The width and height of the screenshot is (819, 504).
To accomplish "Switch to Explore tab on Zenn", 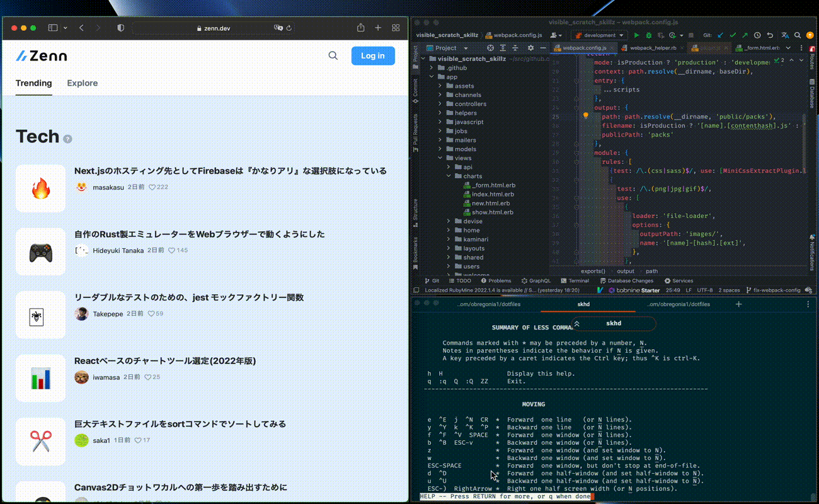I will pos(83,83).
